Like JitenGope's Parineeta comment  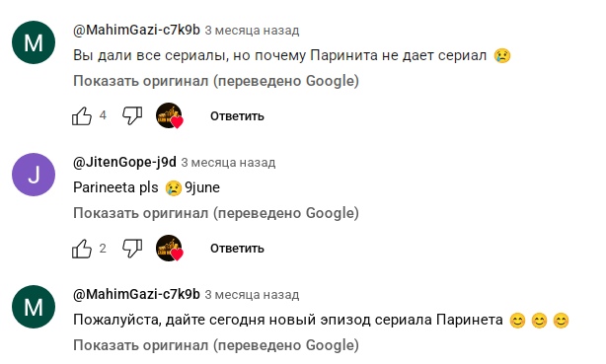click(x=82, y=248)
